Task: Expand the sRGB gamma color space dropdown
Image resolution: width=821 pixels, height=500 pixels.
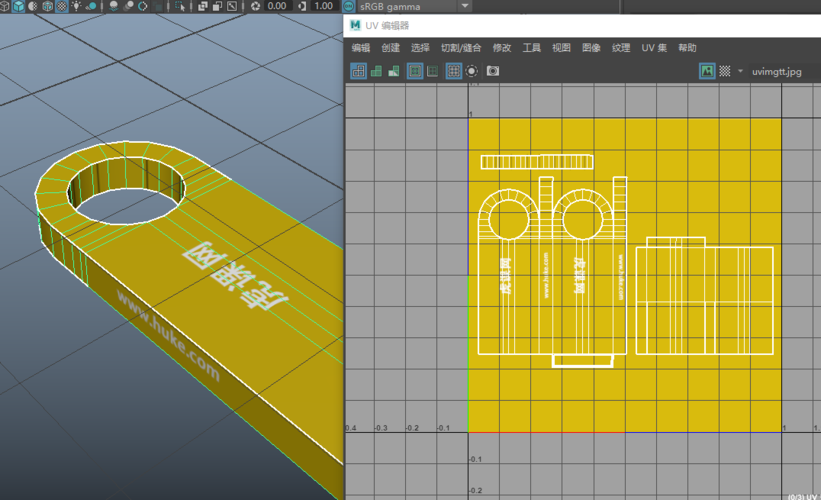Action: pyautogui.click(x=466, y=6)
